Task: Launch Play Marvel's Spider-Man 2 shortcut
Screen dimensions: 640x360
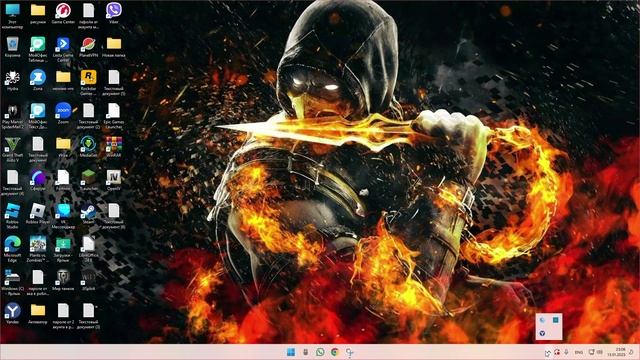Action: coord(12,116)
